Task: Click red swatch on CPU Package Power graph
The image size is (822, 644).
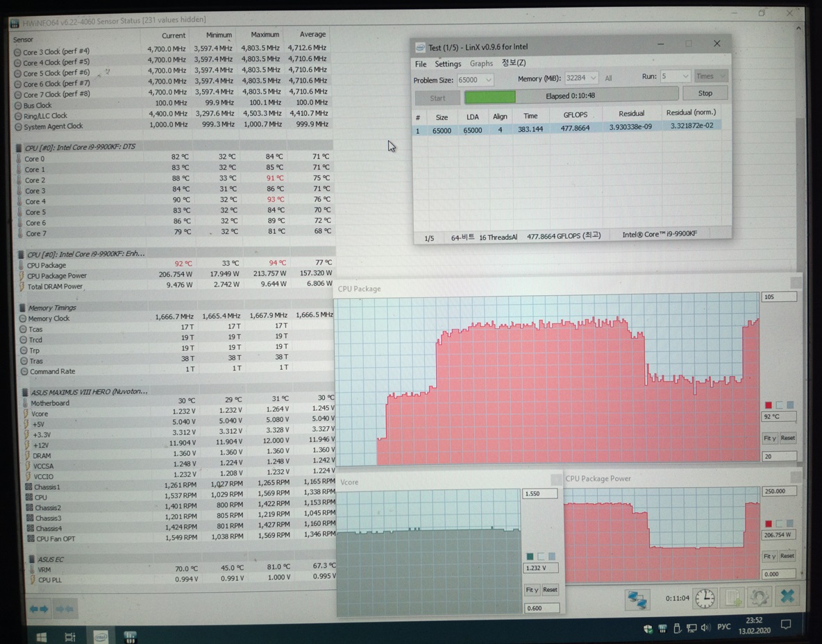Action: 768,523
